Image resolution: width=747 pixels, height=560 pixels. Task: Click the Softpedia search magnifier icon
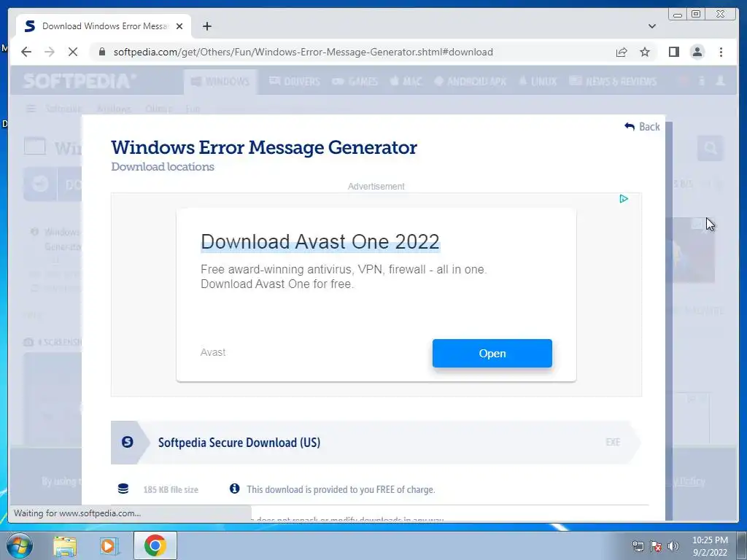[710, 149]
